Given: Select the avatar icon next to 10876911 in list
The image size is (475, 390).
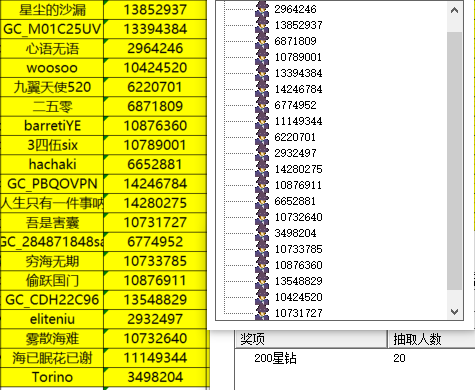Looking at the screenshot, I should click(262, 185).
